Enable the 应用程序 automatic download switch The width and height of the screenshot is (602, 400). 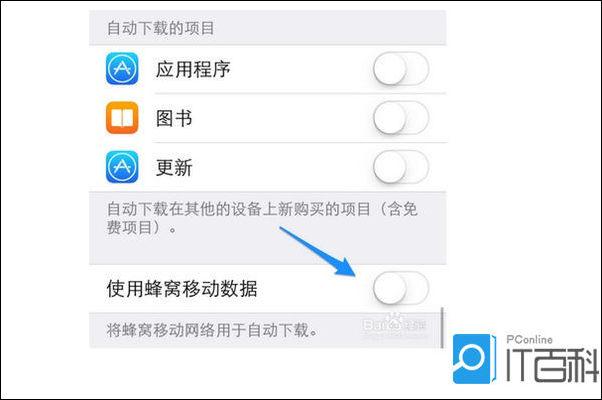401,69
